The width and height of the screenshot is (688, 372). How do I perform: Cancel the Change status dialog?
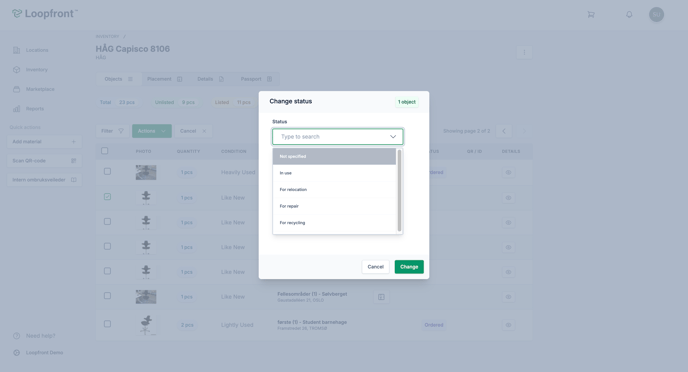tap(375, 267)
